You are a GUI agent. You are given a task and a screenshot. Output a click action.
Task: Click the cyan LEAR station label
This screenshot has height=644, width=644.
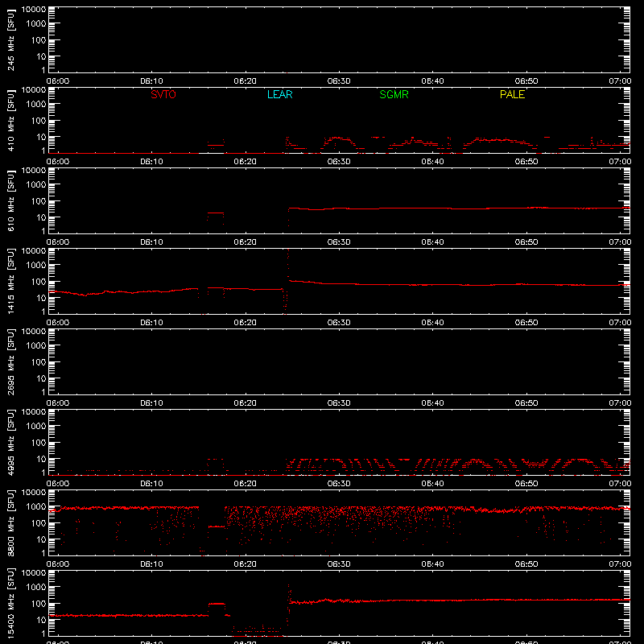click(x=279, y=94)
